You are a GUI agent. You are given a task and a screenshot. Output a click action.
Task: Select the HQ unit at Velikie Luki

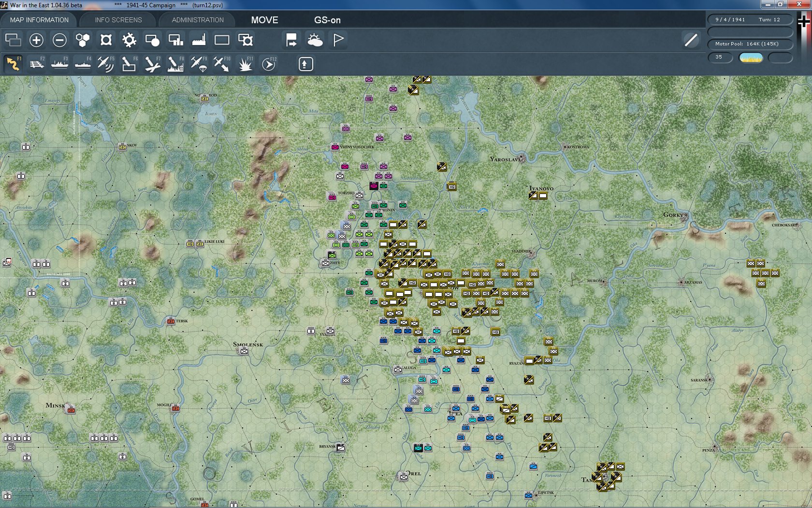click(x=190, y=244)
